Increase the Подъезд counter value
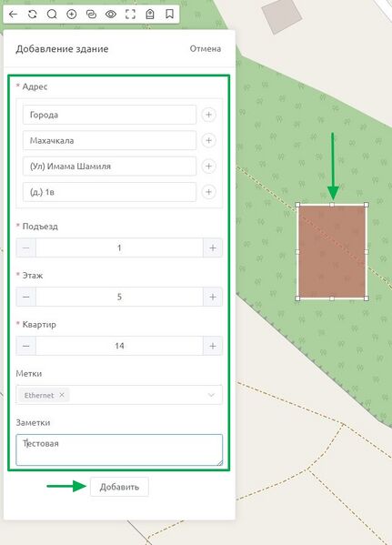This screenshot has height=545, width=392. tap(213, 247)
